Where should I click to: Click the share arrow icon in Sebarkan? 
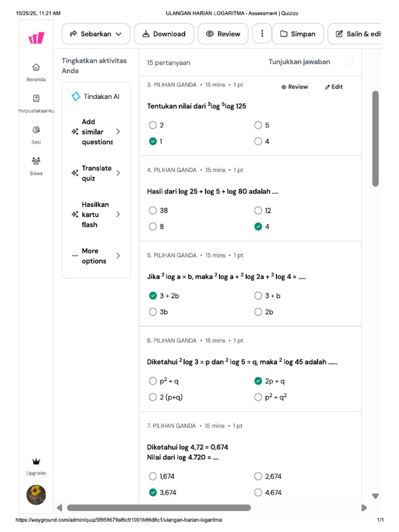[x=73, y=34]
